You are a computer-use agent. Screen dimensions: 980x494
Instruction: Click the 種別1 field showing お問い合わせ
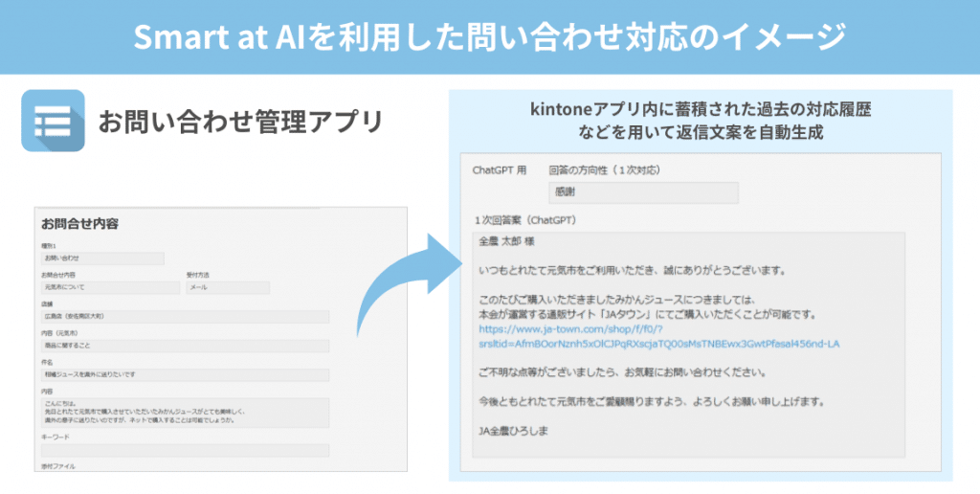point(102,258)
